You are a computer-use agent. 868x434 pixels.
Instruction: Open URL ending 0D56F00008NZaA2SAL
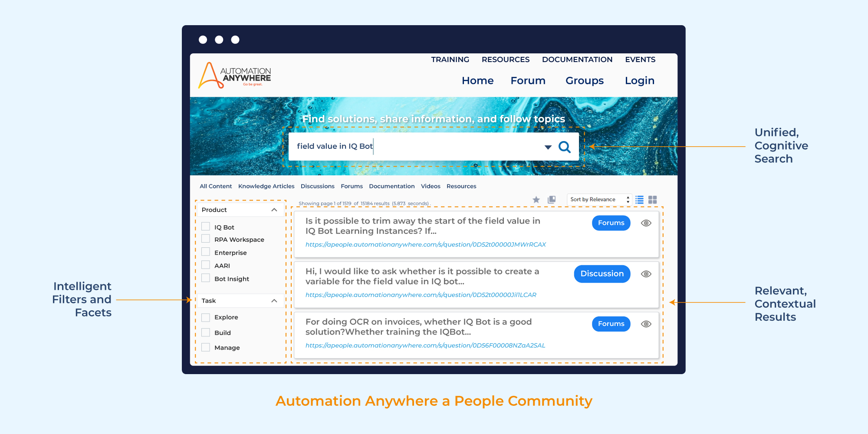coord(425,345)
